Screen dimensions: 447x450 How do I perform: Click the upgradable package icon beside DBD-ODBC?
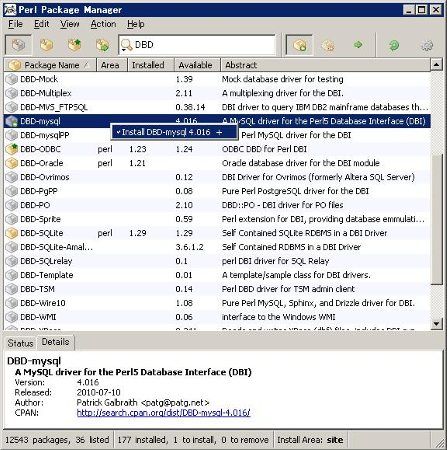[12, 149]
